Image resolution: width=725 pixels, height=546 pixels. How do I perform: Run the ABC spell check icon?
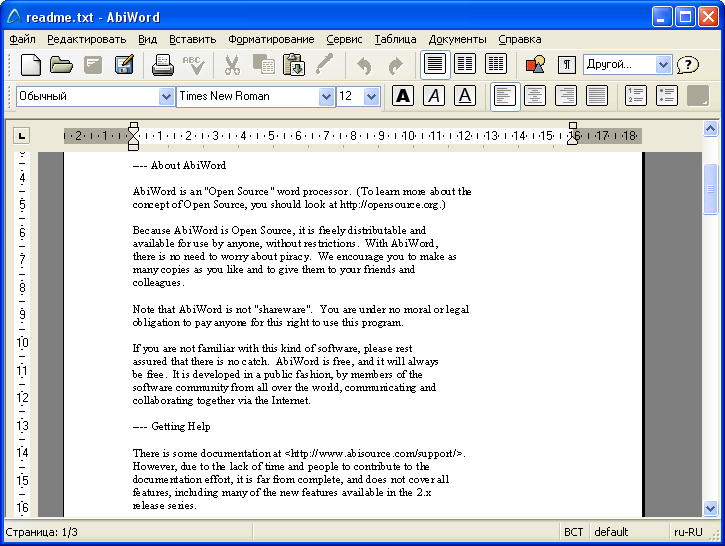194,65
